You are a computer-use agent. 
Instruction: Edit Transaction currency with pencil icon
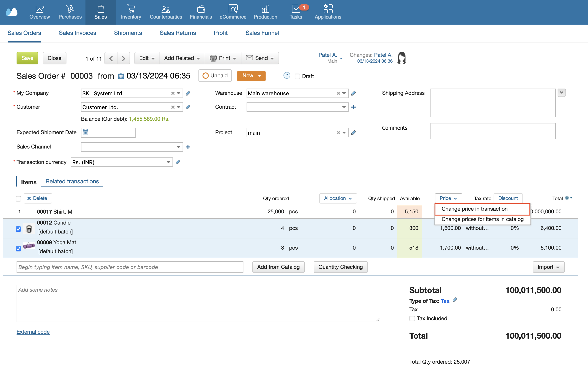[178, 162]
